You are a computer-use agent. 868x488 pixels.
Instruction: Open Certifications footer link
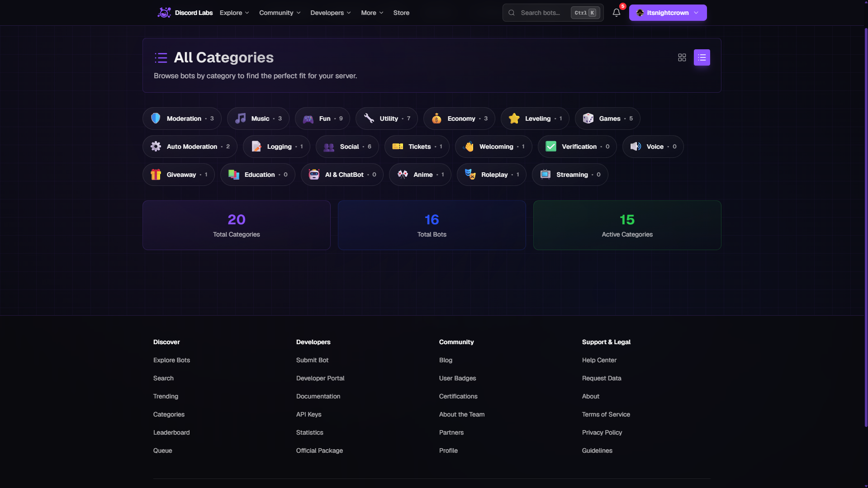click(458, 396)
